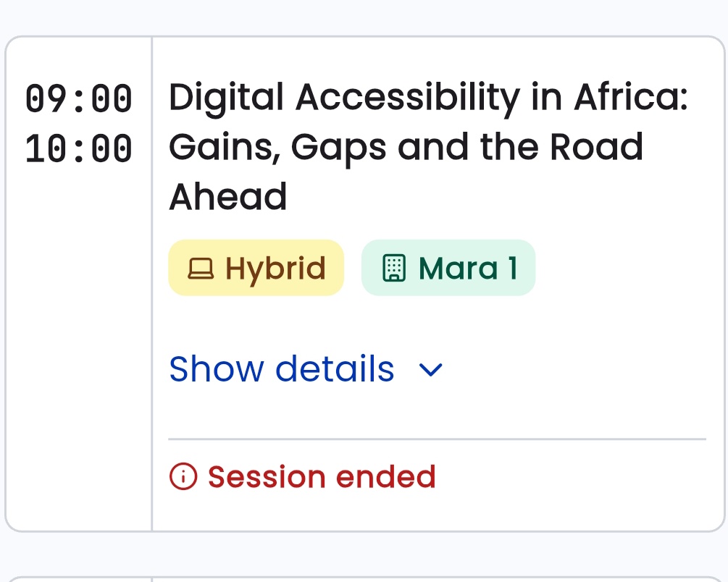The image size is (728, 582).
Task: Click the word Ahead in session title
Action: click(x=228, y=197)
